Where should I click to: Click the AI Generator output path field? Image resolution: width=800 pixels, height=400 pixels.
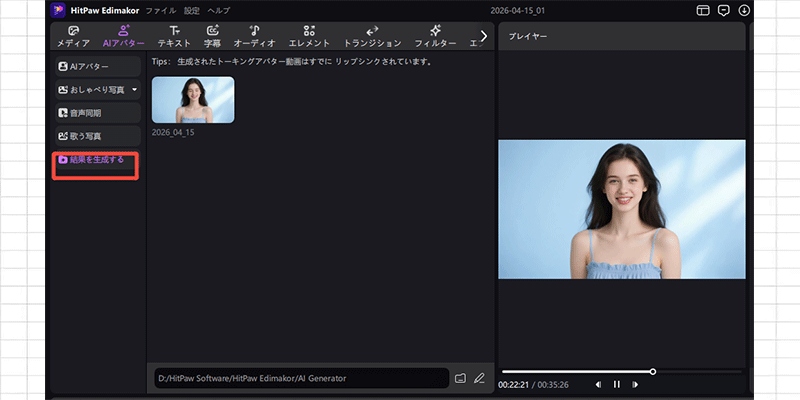click(302, 379)
